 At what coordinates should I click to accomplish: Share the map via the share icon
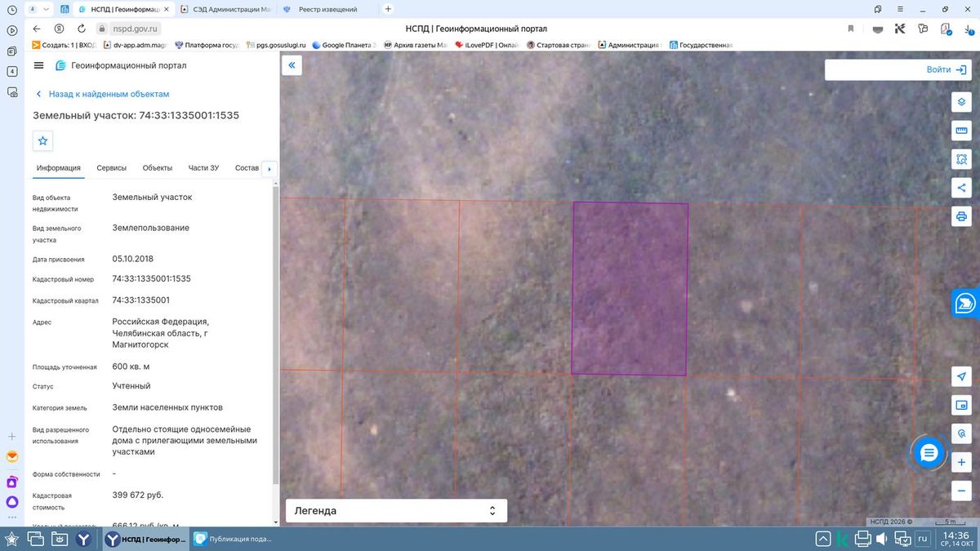[x=961, y=188]
